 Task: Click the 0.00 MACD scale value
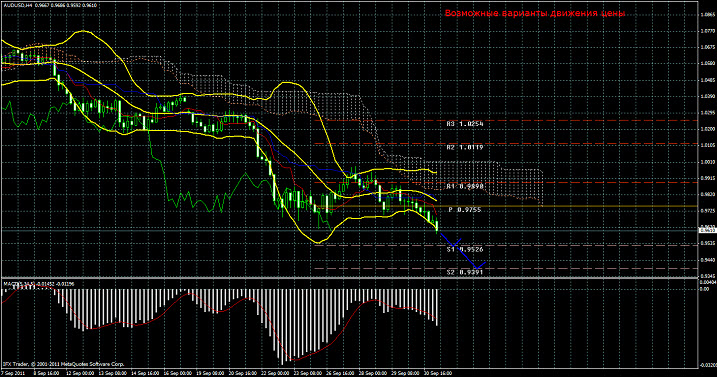(x=705, y=289)
